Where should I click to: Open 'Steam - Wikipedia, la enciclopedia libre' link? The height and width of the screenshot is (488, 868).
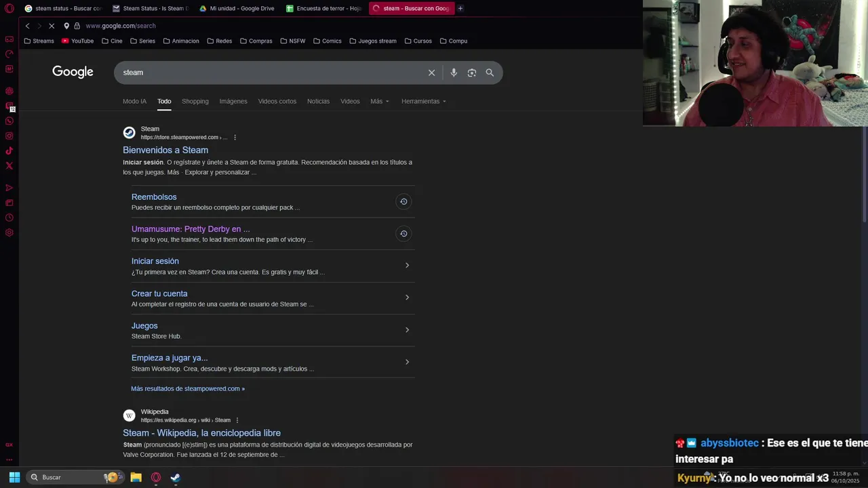[x=201, y=432]
